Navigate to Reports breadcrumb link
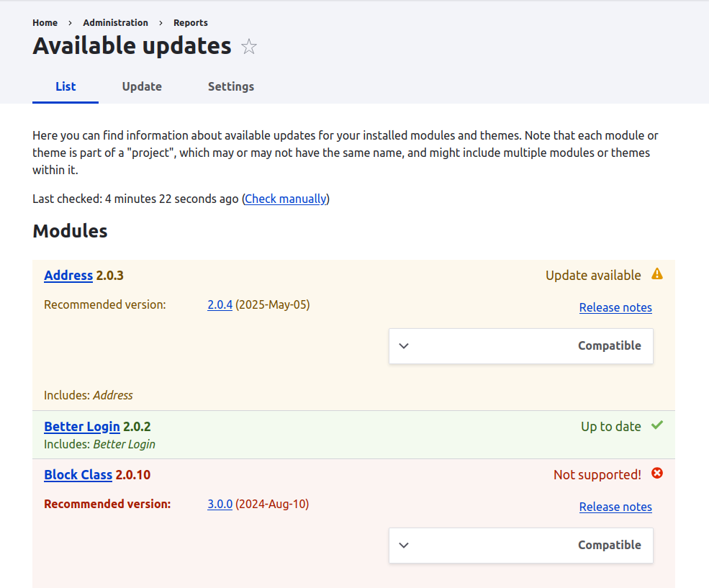Viewport: 709px width, 588px height. coord(190,22)
